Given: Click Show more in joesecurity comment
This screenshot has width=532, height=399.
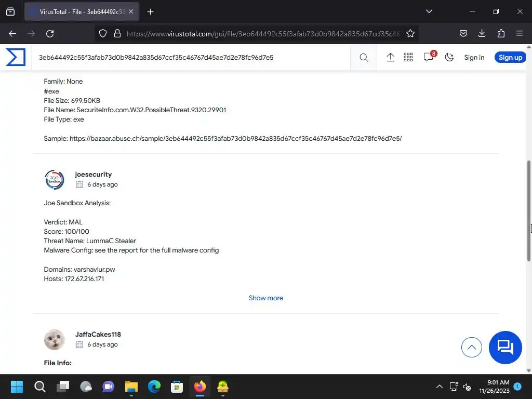Looking at the screenshot, I should (265, 298).
